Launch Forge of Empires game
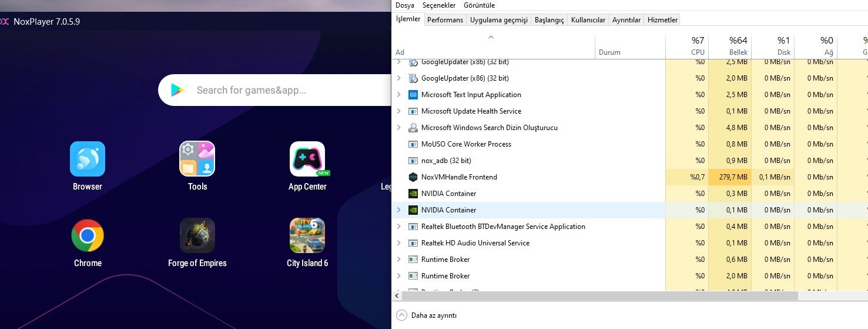The image size is (868, 329). [197, 235]
